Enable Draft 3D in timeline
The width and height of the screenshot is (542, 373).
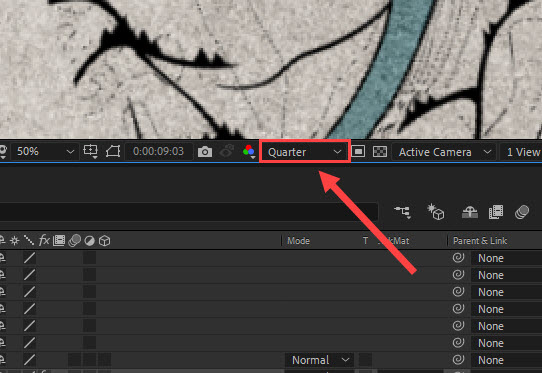pyautogui.click(x=436, y=212)
